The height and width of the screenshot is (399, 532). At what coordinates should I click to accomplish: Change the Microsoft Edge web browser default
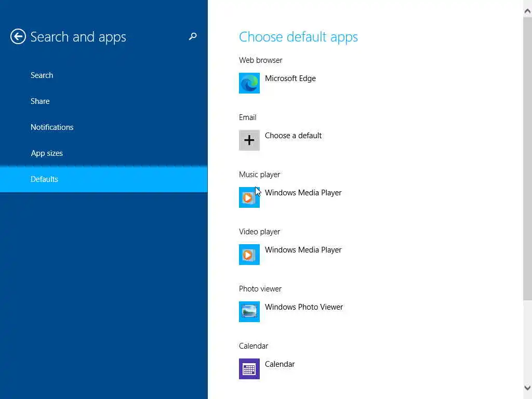pos(290,78)
